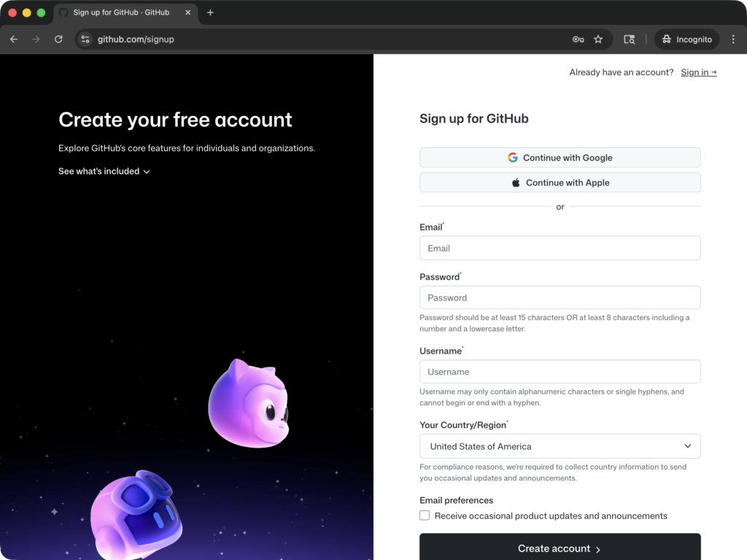Expand the See what's included section
This screenshot has height=560, width=747.
tap(104, 171)
